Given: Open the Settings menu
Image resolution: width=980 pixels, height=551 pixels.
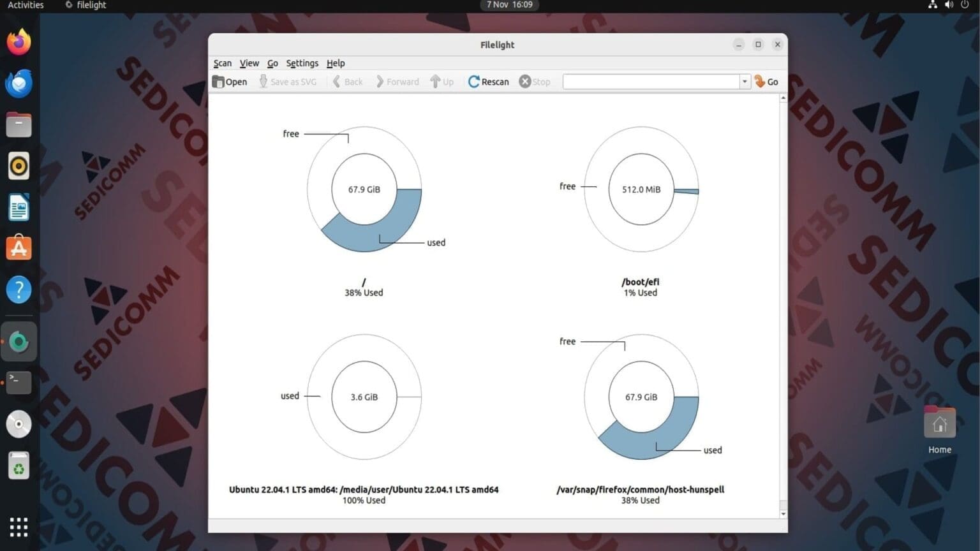Looking at the screenshot, I should tap(302, 63).
